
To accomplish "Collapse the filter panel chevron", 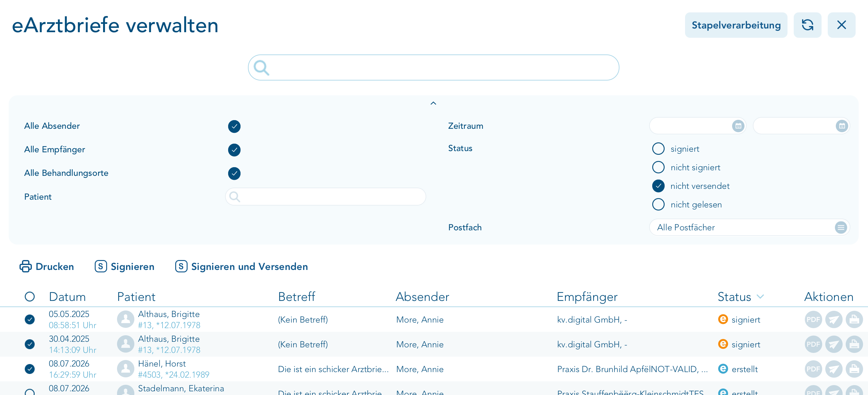I will (433, 103).
